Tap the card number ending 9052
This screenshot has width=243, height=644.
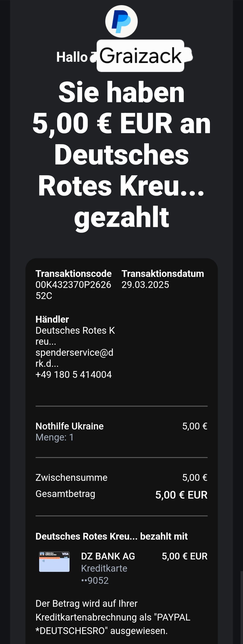pyautogui.click(x=95, y=580)
